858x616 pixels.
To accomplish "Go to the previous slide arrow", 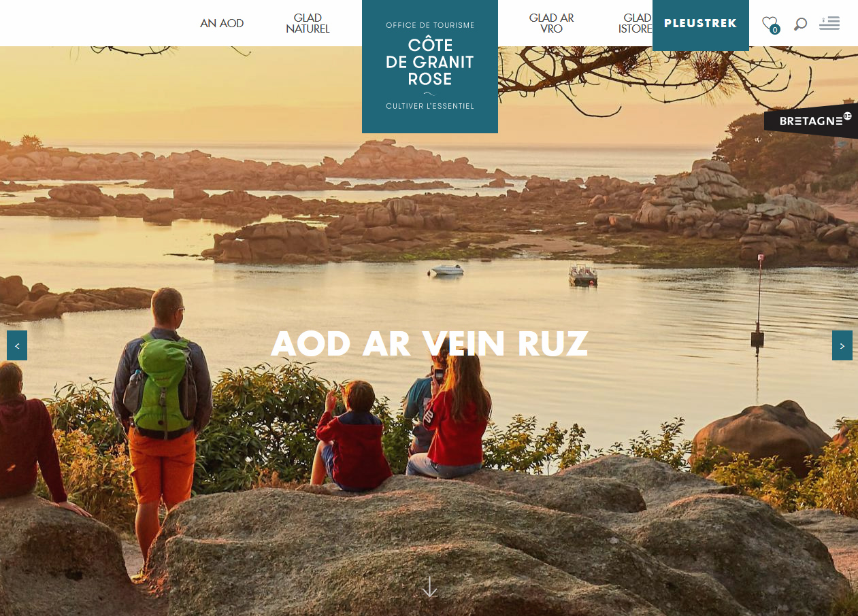I will 17,345.
